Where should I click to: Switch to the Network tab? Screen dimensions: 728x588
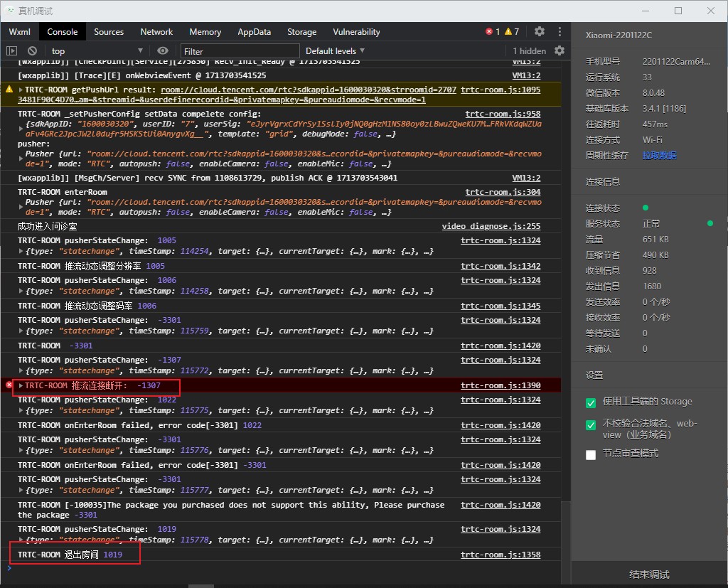pos(156,31)
